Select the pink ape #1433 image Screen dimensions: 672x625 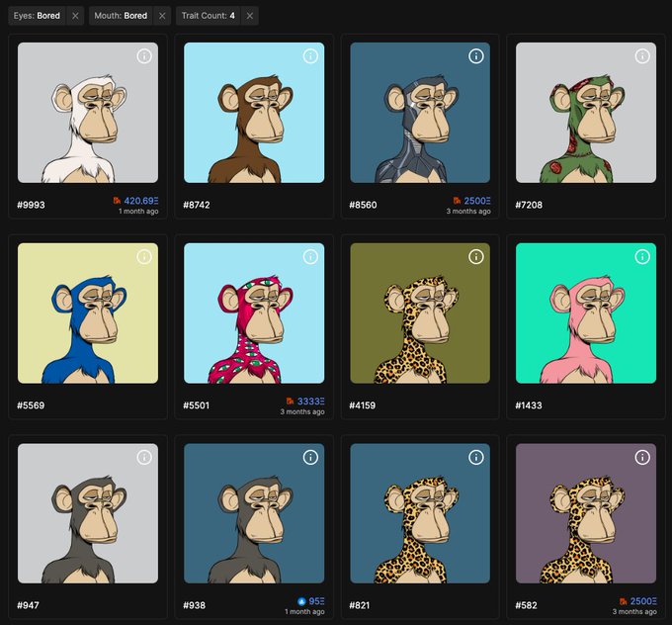point(586,313)
